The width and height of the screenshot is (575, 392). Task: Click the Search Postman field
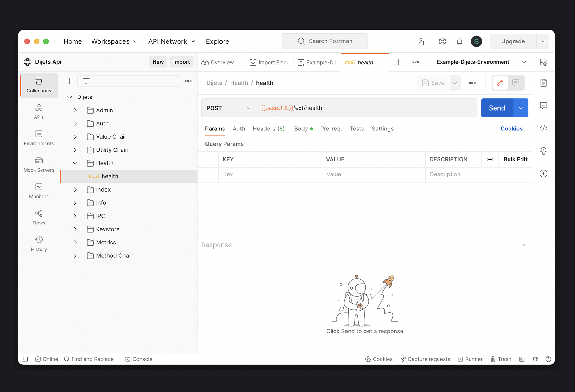coord(325,41)
